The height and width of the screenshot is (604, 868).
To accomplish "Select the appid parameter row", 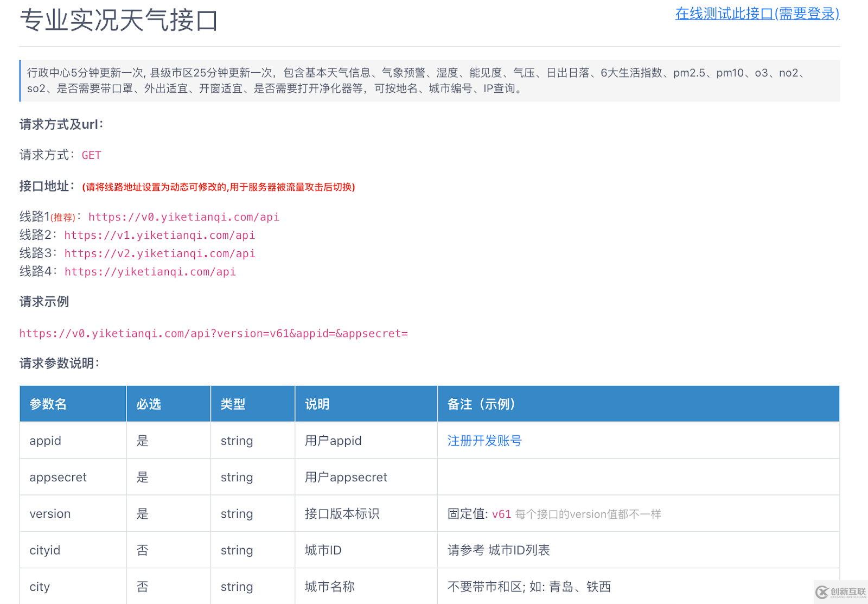I will point(45,441).
